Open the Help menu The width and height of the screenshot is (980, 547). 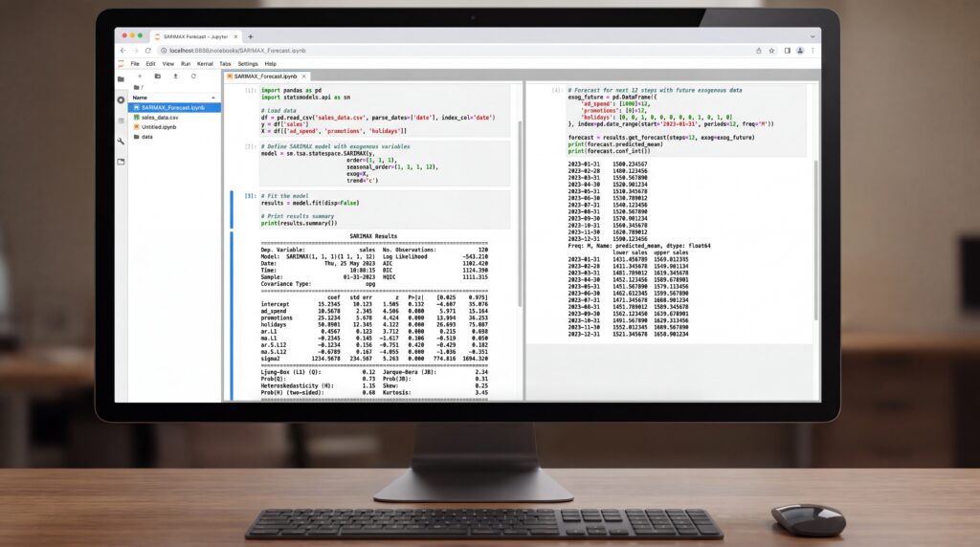270,64
